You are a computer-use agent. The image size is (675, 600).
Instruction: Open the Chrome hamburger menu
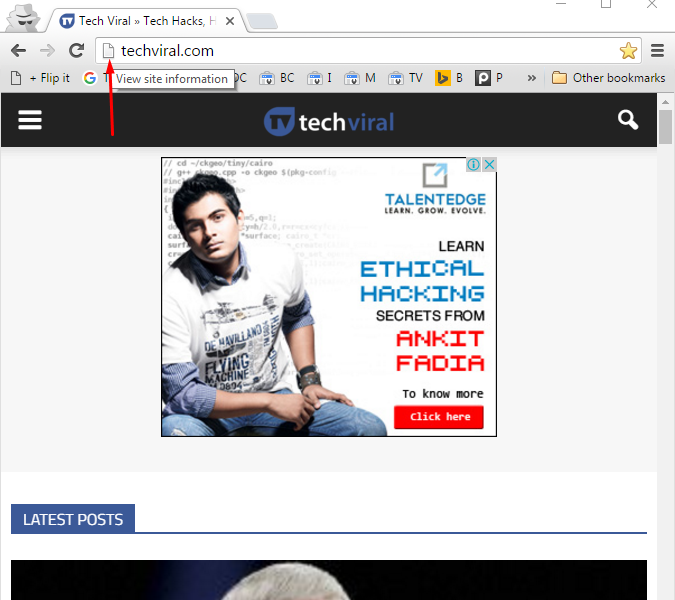(657, 51)
